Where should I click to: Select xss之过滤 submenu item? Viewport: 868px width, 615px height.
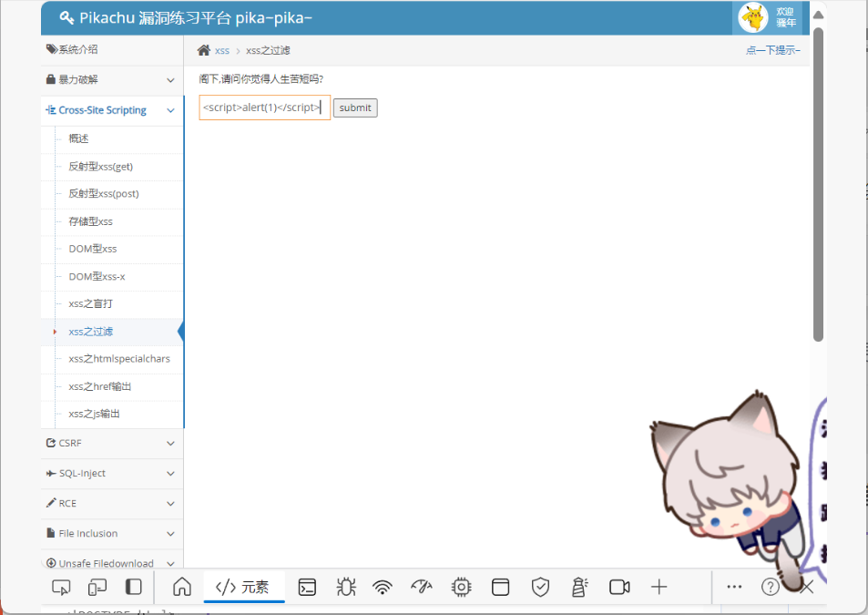(x=91, y=332)
